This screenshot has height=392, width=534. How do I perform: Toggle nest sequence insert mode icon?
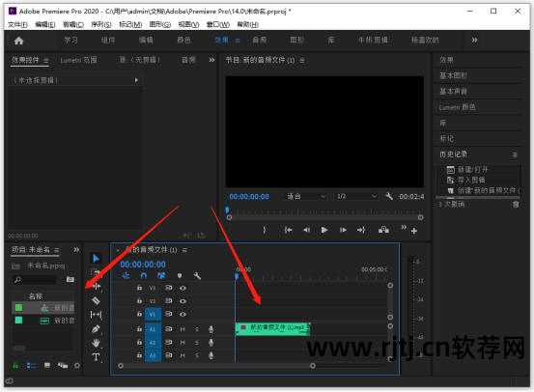coord(126,276)
